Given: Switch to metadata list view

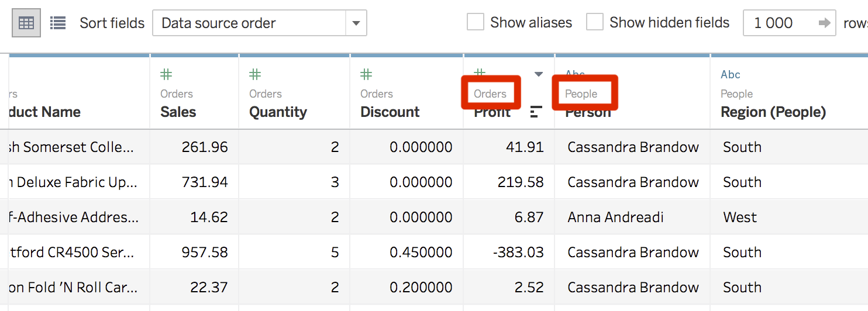Looking at the screenshot, I should point(58,23).
